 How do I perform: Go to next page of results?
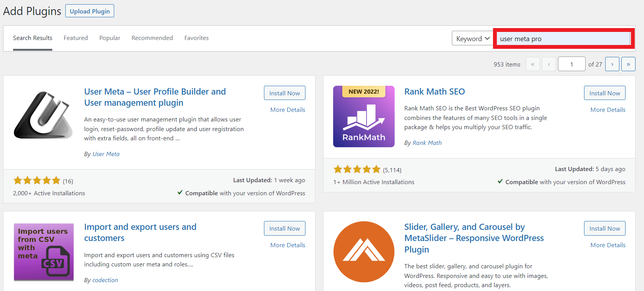pyautogui.click(x=612, y=64)
